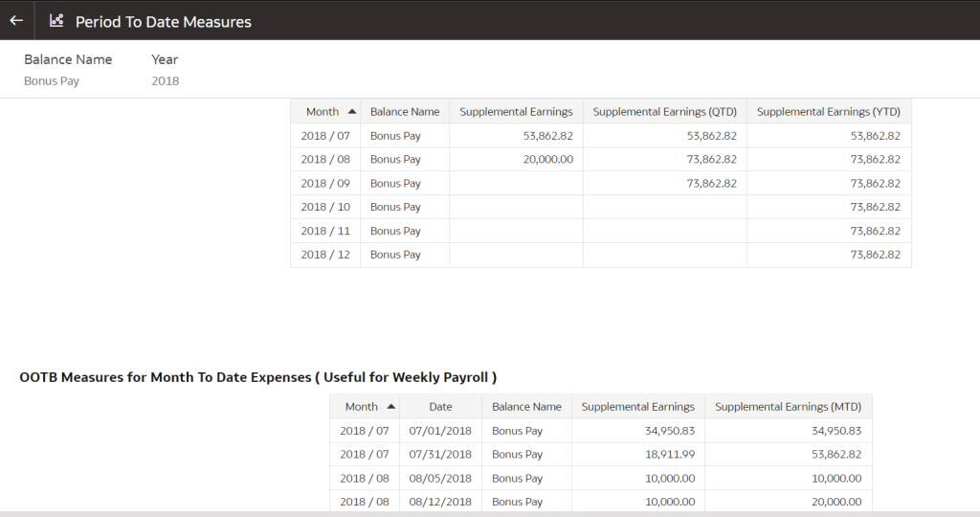Click the chart icon beside the page title

(56, 21)
